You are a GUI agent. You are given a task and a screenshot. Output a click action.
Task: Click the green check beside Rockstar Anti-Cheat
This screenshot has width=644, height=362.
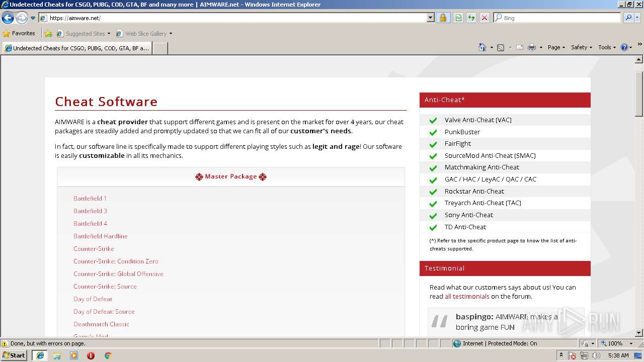[433, 192]
